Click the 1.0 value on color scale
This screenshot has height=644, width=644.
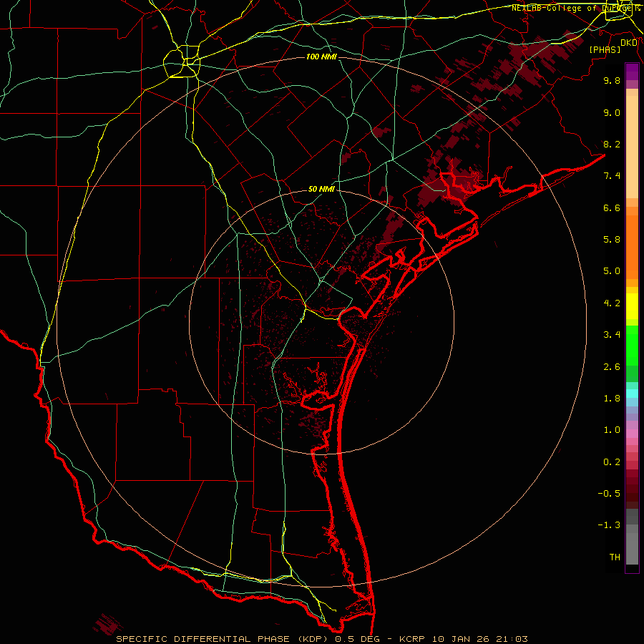pyautogui.click(x=612, y=430)
